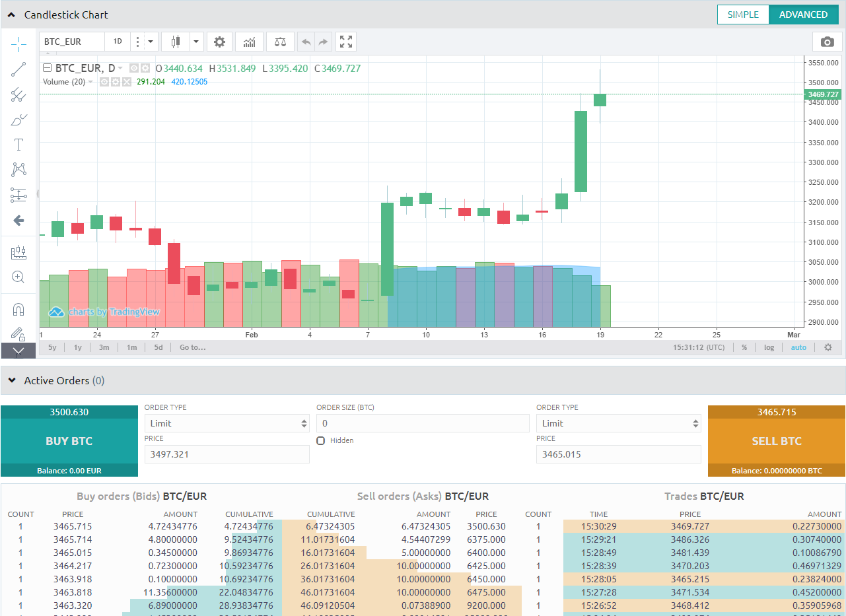The height and width of the screenshot is (616, 846).
Task: Hide the BTC_EUR series eye icon
Action: tap(134, 68)
